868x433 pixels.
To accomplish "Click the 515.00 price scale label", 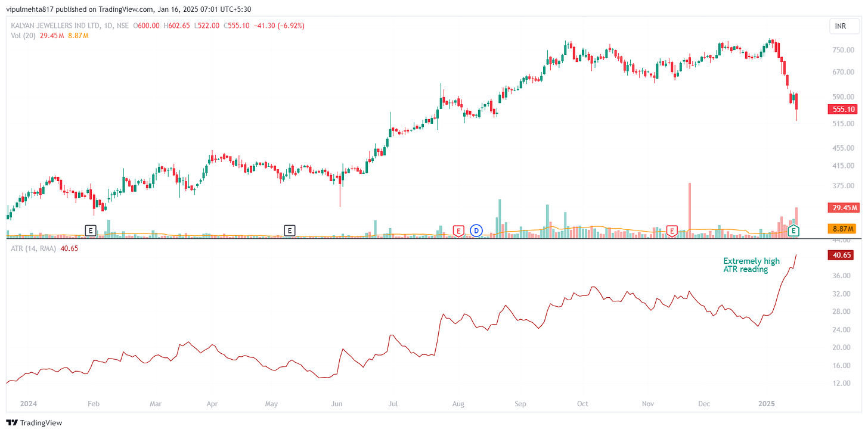I will pyautogui.click(x=842, y=124).
